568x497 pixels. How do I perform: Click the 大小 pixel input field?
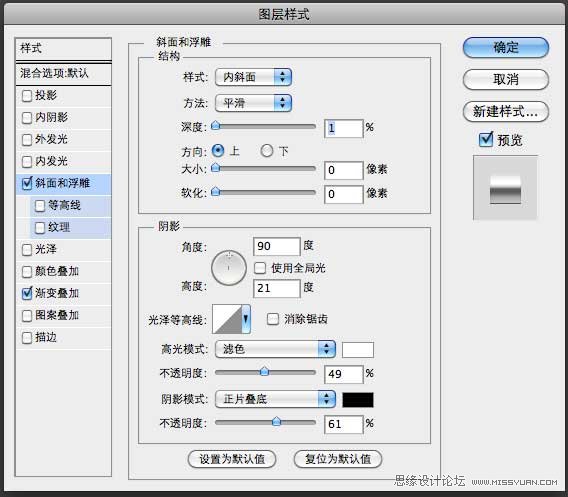pos(343,170)
